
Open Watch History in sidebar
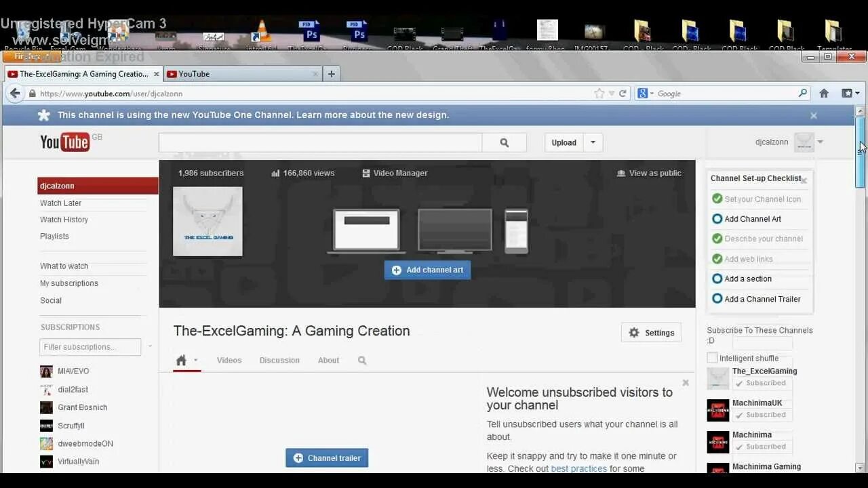tap(64, 220)
